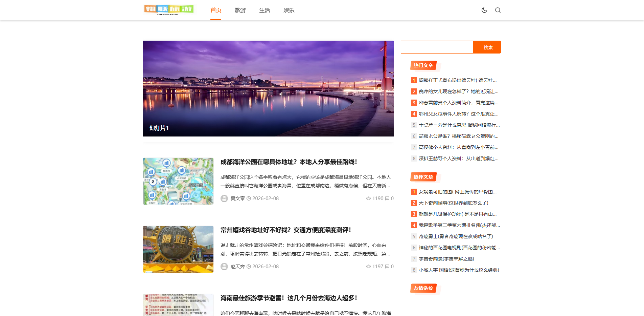Click the avatar icon beside 赵天齐
Screen dimensions: 644x316
(224, 267)
